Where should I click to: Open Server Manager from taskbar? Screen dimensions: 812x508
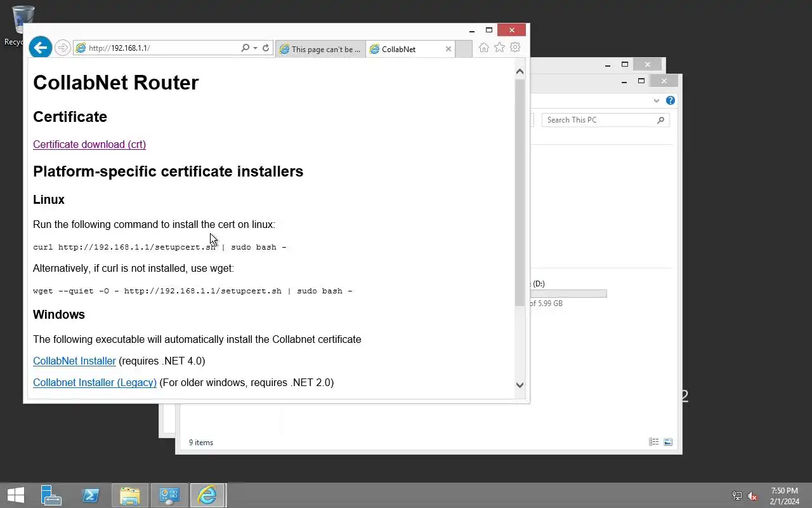(x=51, y=495)
